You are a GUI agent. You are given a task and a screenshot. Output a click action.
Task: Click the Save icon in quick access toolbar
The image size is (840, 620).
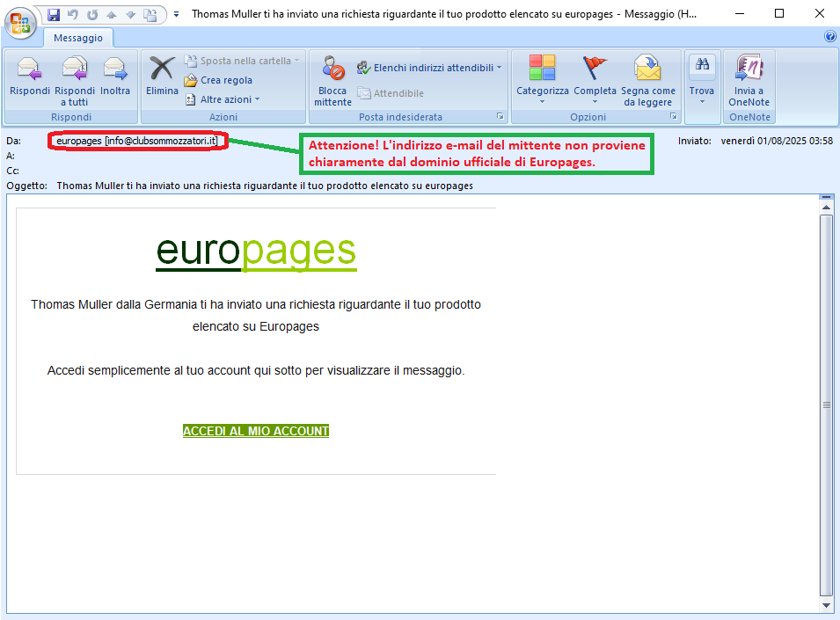(x=54, y=14)
